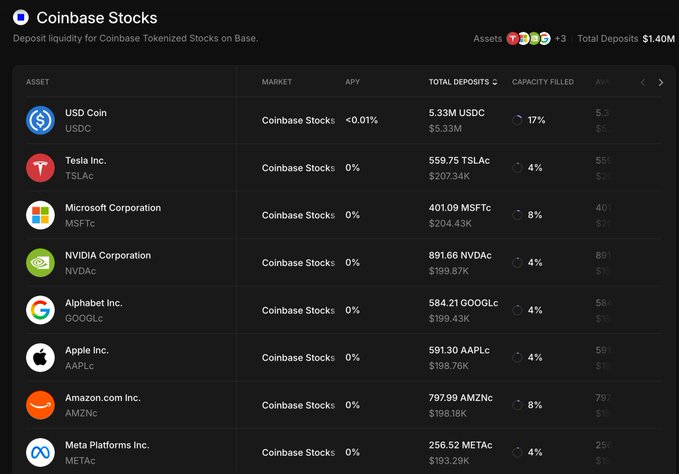Click the AMZNc ticker symbol
The width and height of the screenshot is (679, 474).
[x=81, y=413]
